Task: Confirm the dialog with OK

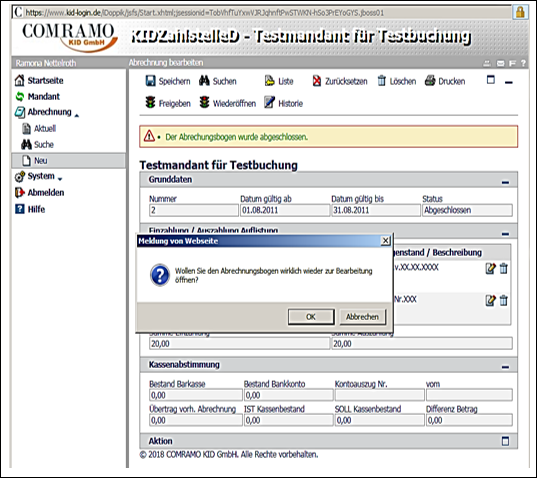Action: click(311, 317)
